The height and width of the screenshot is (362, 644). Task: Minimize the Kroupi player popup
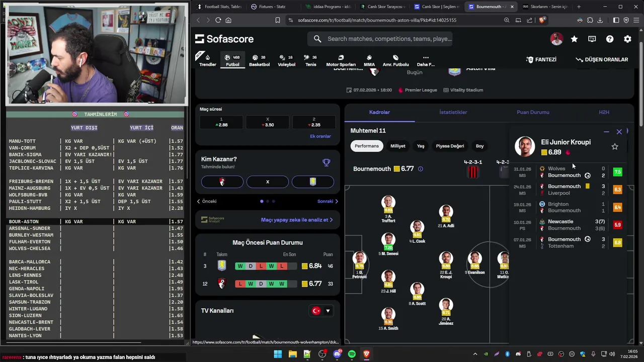606,132
